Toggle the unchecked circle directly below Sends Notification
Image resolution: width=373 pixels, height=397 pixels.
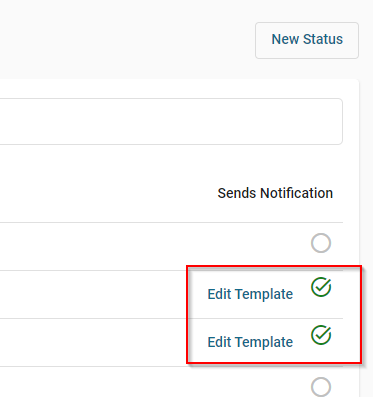tap(321, 243)
